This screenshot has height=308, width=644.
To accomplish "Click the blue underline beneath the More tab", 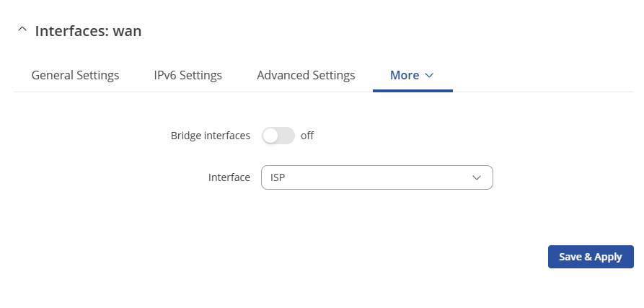I will click(x=413, y=91).
